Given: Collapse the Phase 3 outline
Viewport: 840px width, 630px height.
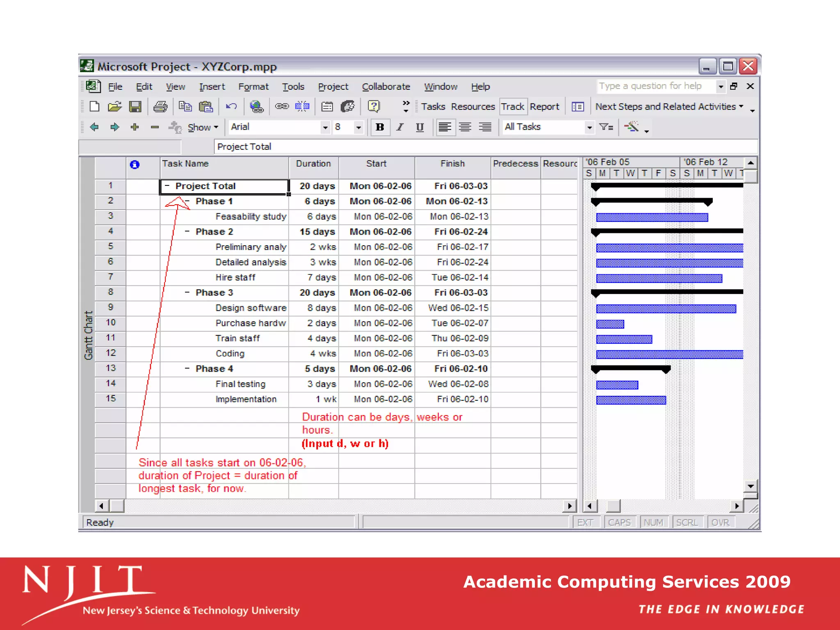Looking at the screenshot, I should (187, 292).
